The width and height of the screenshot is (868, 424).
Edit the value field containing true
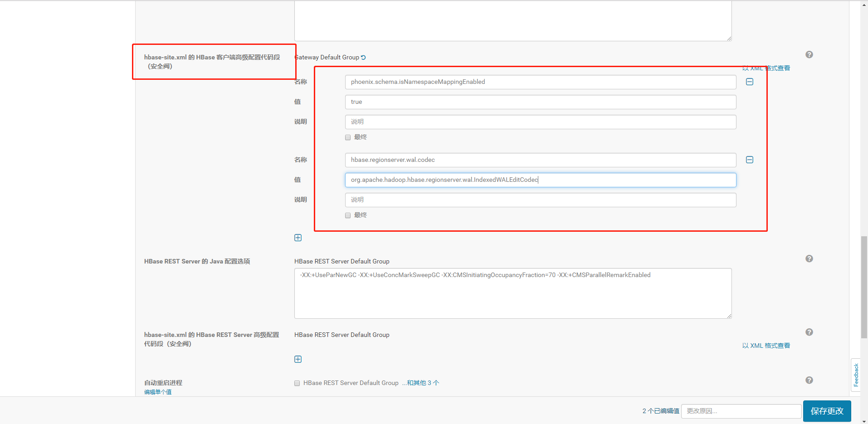pyautogui.click(x=541, y=102)
